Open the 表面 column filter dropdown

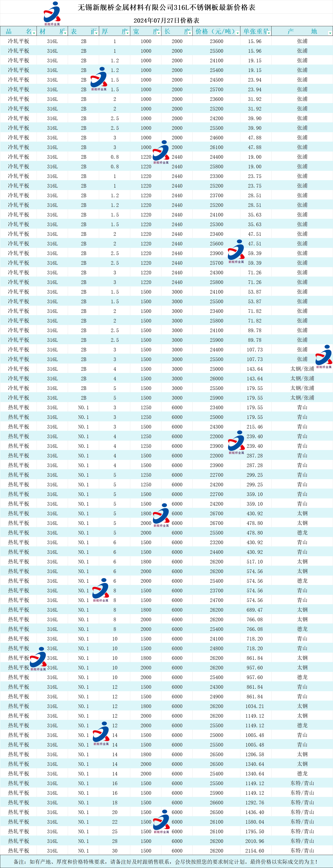click(96, 33)
